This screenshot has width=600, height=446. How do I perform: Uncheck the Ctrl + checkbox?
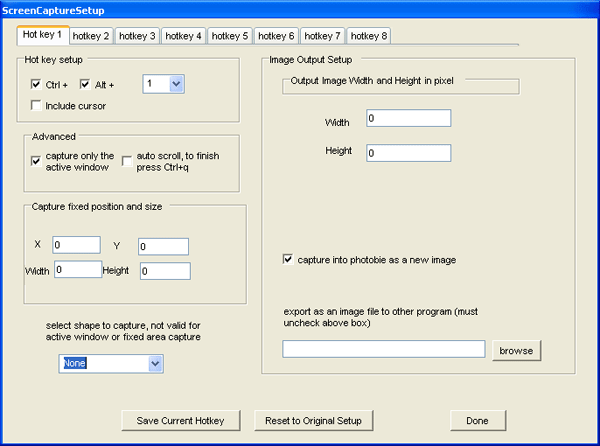point(36,84)
